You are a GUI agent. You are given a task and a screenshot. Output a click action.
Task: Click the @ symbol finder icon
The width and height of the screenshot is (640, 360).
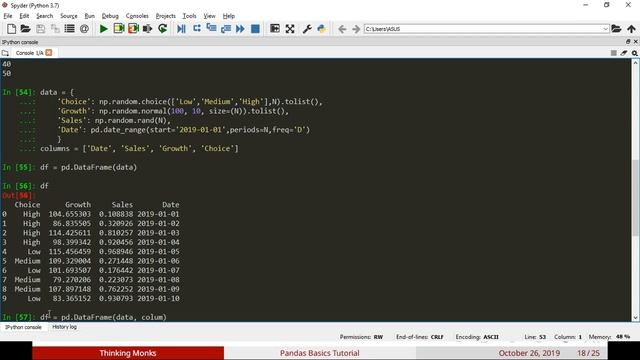(x=84, y=29)
